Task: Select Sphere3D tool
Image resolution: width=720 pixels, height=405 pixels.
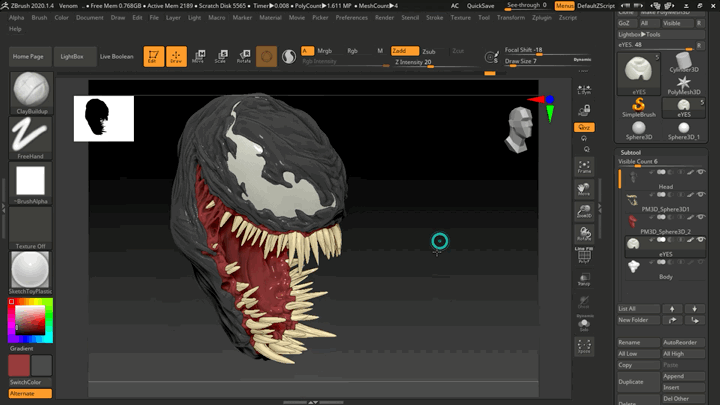Action: point(639,130)
